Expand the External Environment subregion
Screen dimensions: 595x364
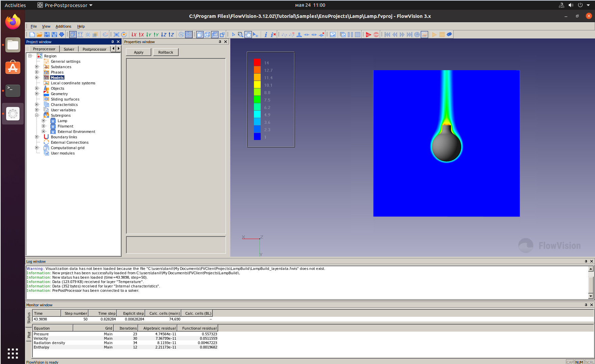pyautogui.click(x=44, y=132)
